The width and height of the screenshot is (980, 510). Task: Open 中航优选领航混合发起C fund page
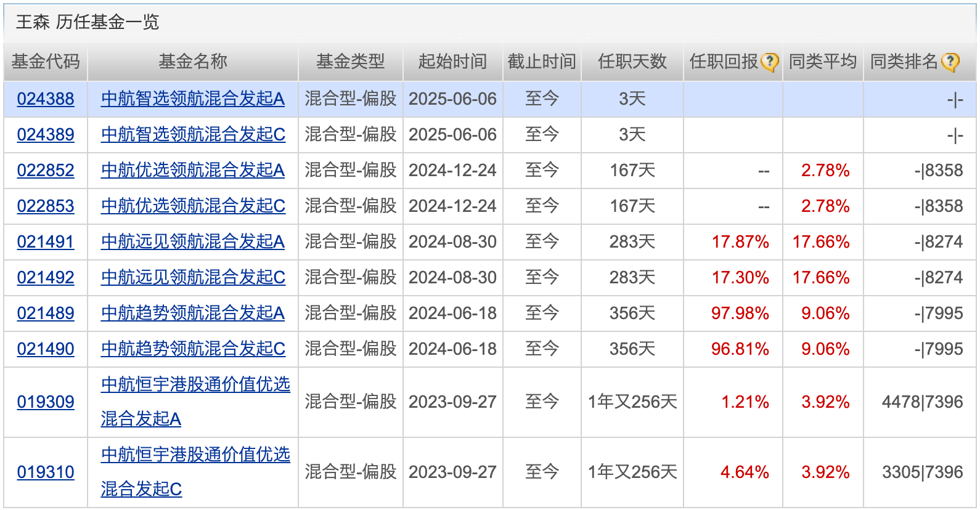(x=193, y=206)
